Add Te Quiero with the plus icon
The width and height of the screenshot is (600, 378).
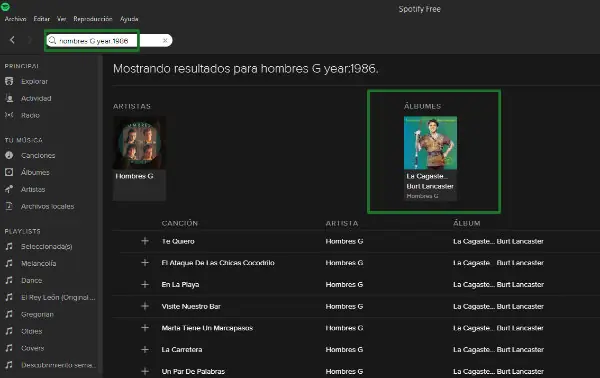click(x=145, y=241)
